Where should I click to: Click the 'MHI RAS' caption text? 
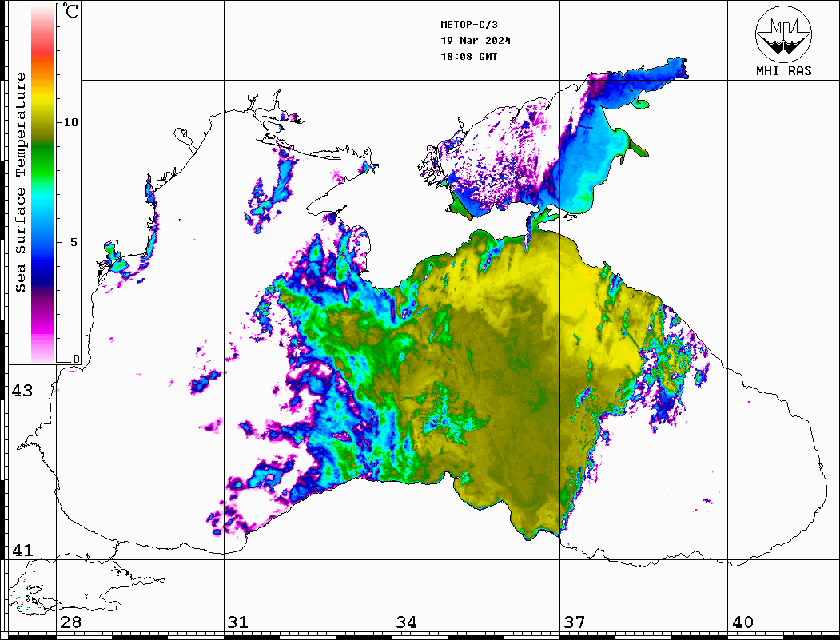[x=784, y=70]
